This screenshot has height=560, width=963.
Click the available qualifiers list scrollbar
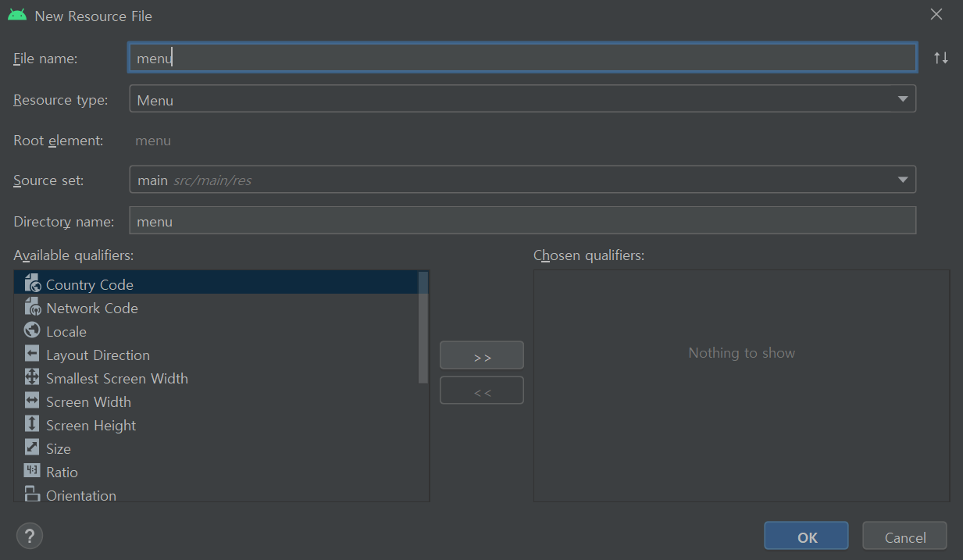pyautogui.click(x=423, y=327)
